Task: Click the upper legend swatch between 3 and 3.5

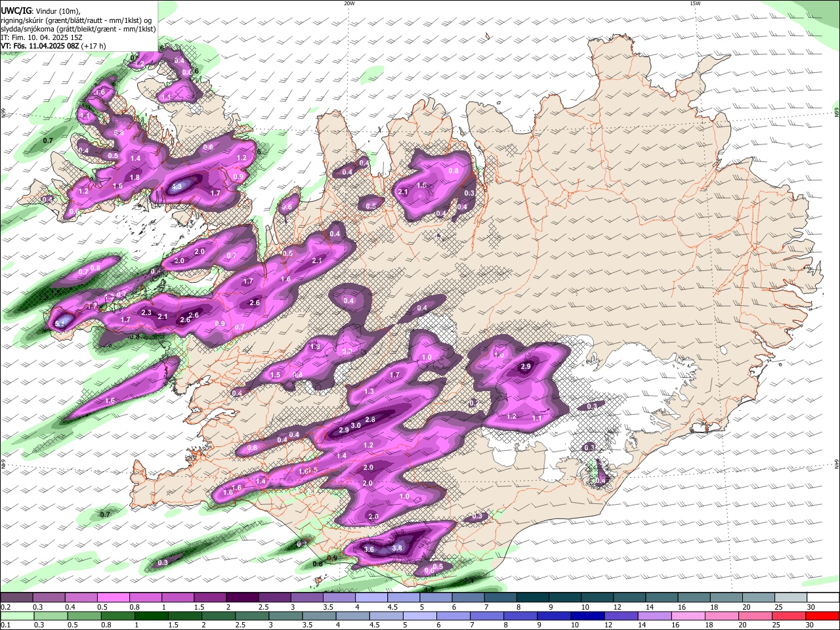Action: click(x=306, y=598)
